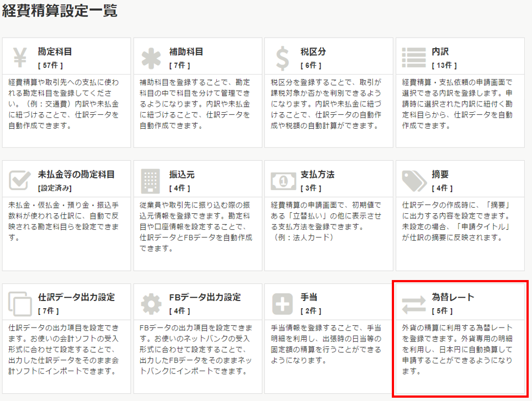Click the plus icon for 手当
The image size is (532, 401).
point(282,303)
